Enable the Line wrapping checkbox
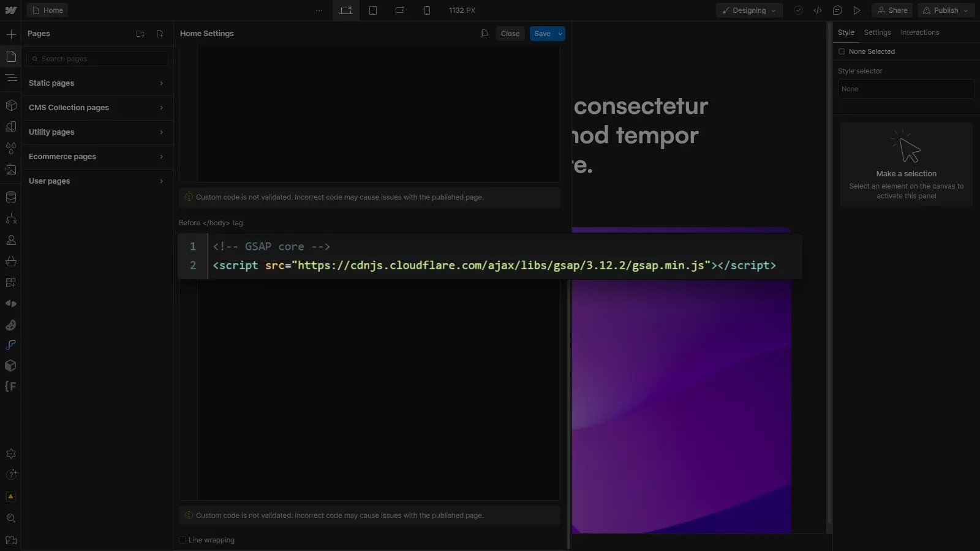 click(182, 540)
